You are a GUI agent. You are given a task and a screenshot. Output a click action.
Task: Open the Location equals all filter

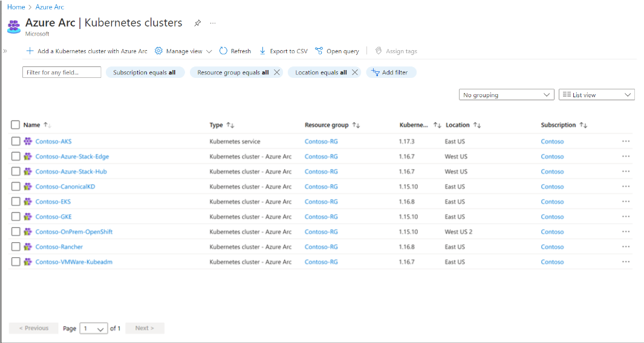click(320, 72)
